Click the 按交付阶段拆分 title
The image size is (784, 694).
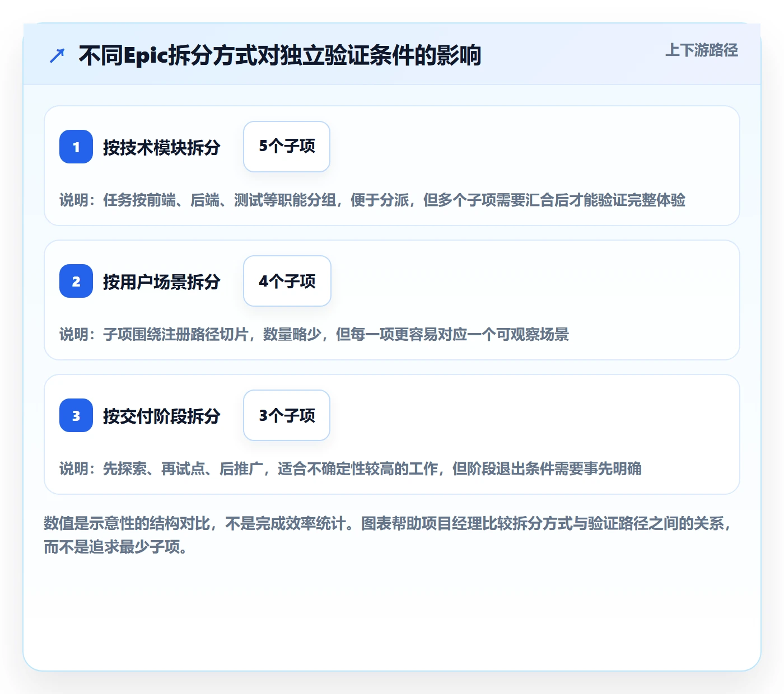(161, 416)
